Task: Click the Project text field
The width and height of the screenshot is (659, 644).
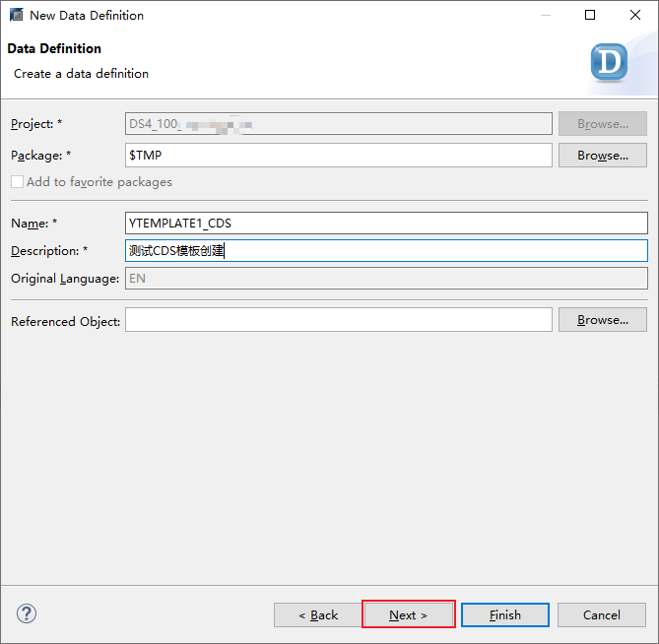Action: click(x=338, y=124)
